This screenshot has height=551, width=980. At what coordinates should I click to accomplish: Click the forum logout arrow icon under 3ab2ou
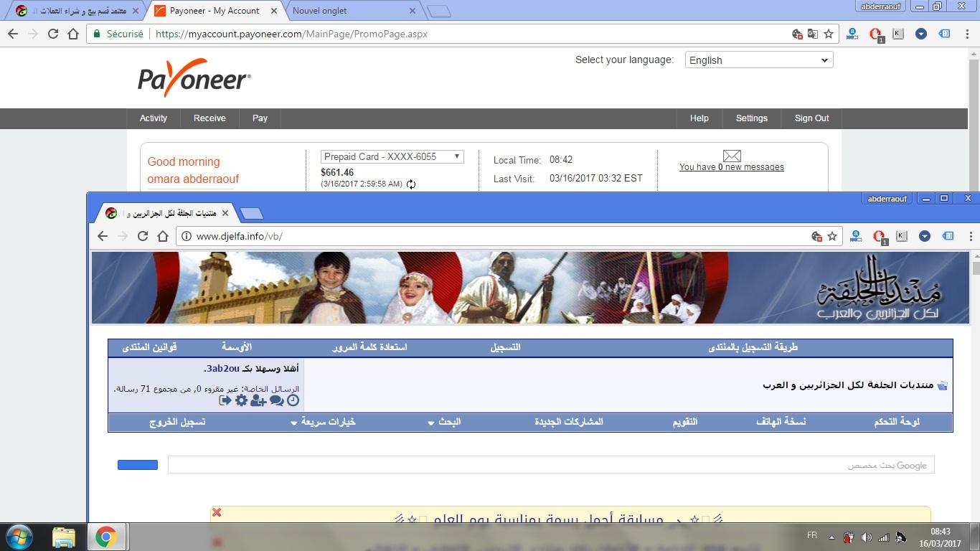click(225, 400)
